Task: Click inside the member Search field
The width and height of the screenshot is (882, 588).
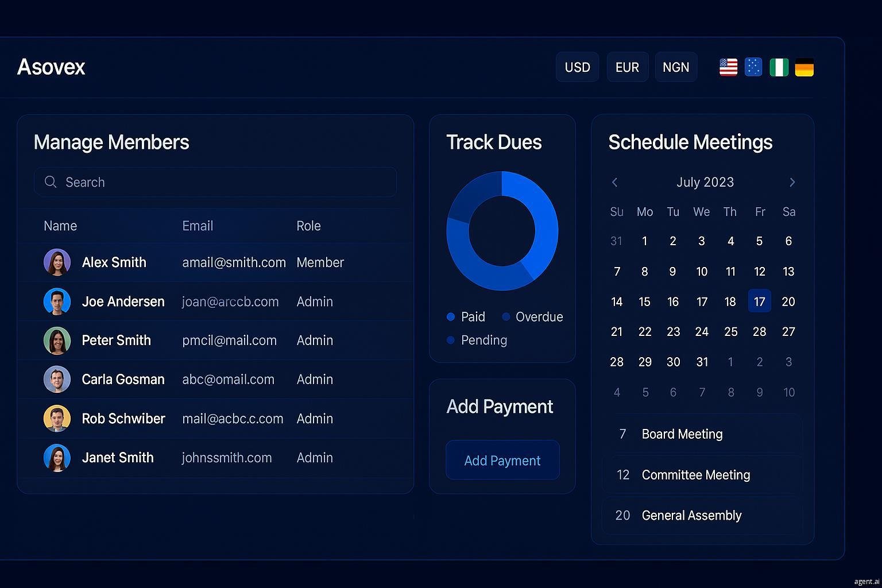Action: click(x=215, y=182)
